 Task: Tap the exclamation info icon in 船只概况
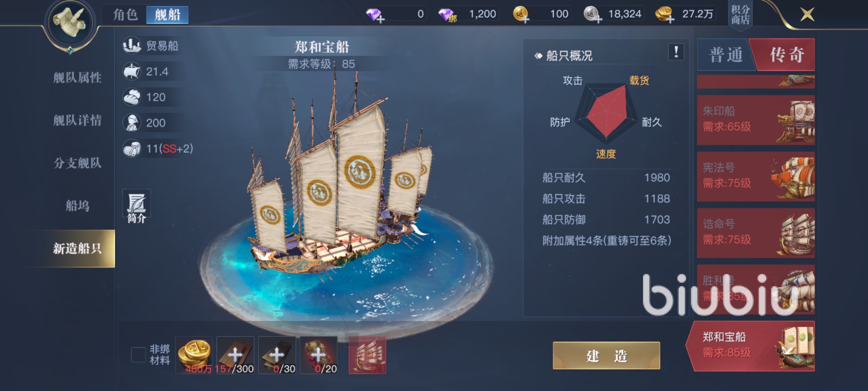coord(676,52)
